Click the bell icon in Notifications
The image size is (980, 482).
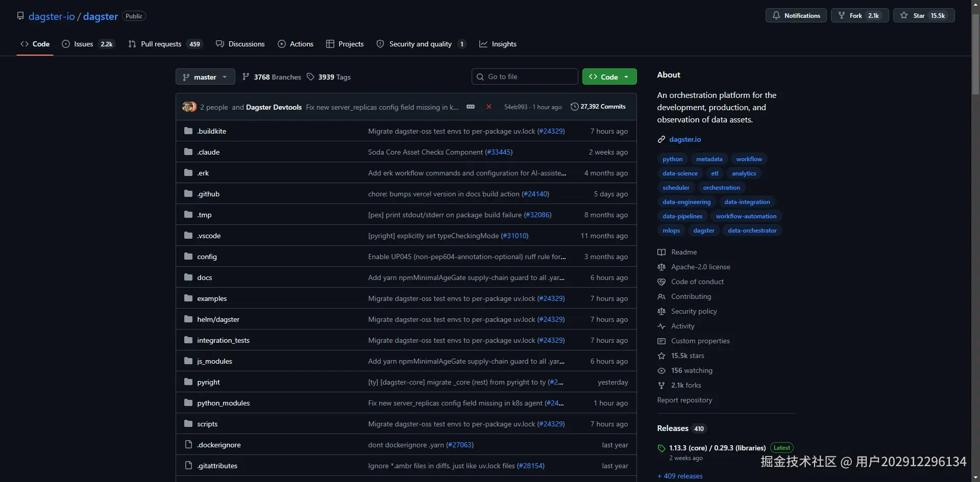coord(776,15)
